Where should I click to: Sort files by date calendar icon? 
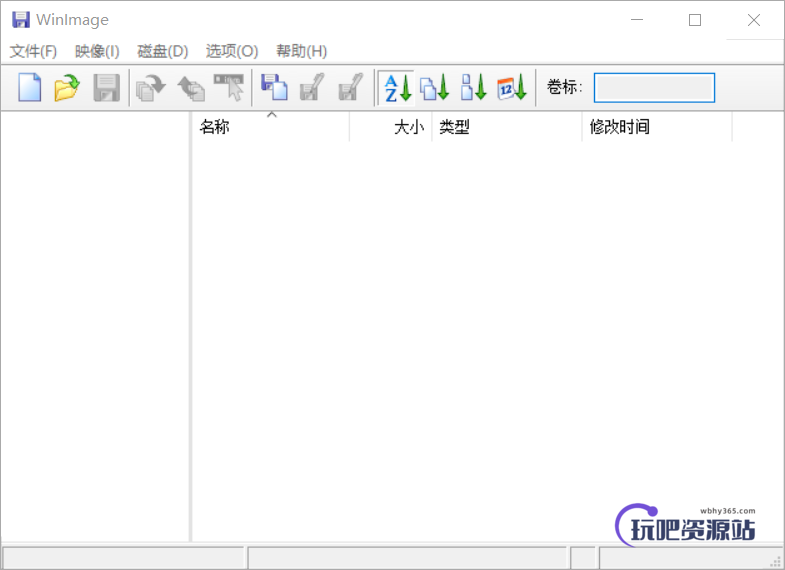point(512,88)
